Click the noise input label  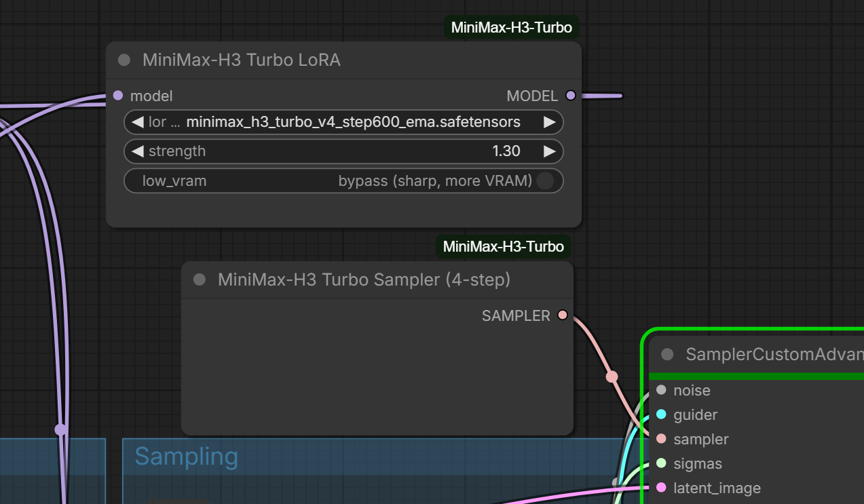point(692,390)
